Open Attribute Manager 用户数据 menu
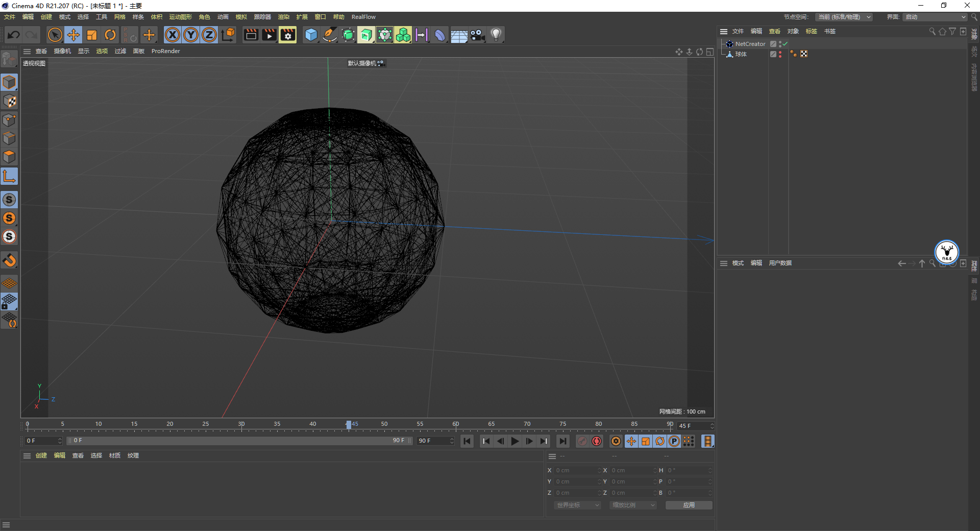This screenshot has width=980, height=531. click(x=780, y=263)
